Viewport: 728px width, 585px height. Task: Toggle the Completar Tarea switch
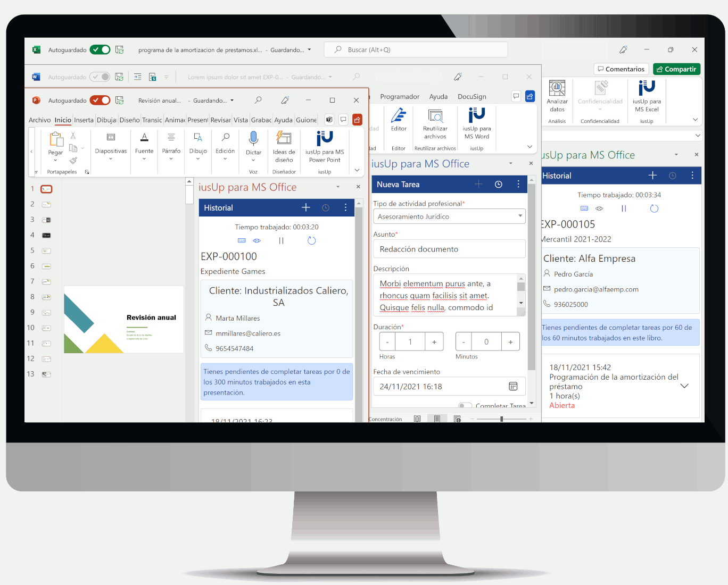tap(465, 406)
